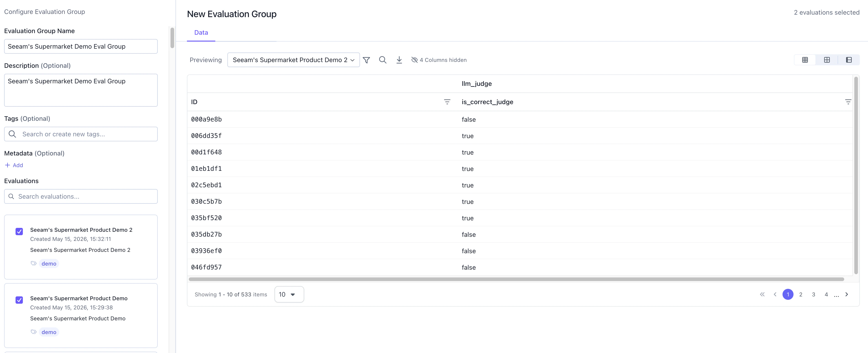Click the '2 evaluations selected' status text
868x353 pixels.
pos(827,13)
